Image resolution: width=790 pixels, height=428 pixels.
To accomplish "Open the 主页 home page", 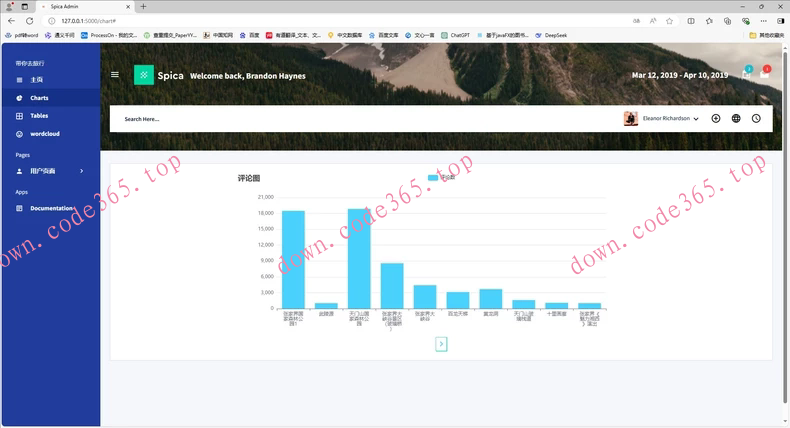I will (36, 80).
